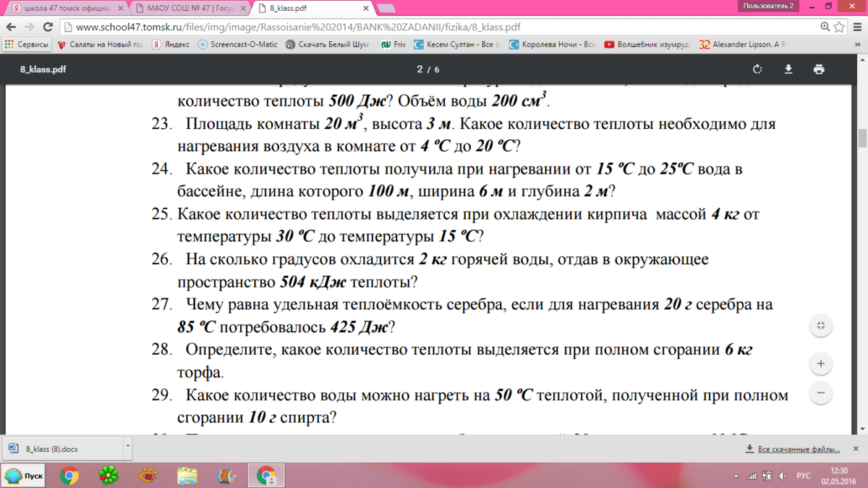868x488 pixels.
Task: Download the 8_klass.pdf file
Action: click(x=788, y=70)
